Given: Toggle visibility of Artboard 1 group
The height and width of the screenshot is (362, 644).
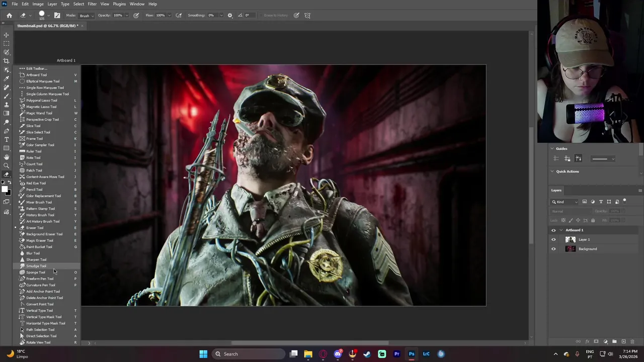Looking at the screenshot, I should click(x=553, y=230).
